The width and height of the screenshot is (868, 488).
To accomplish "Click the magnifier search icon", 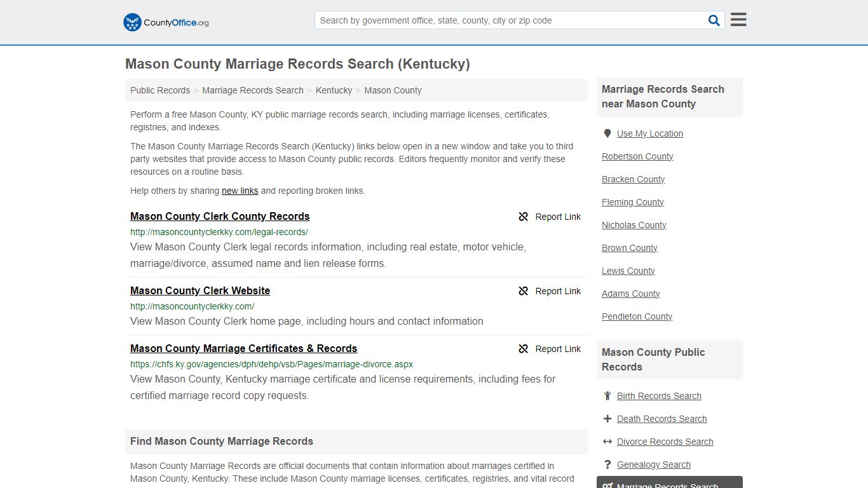I will 714,20.
